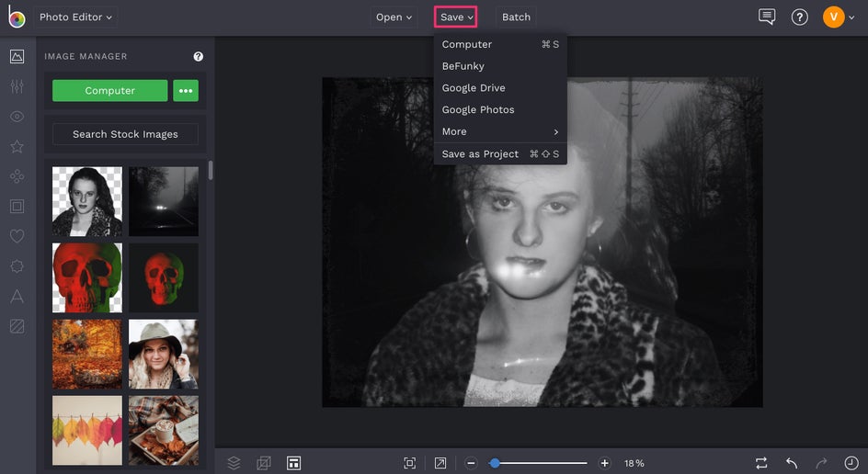The image size is (868, 474).
Task: Select the woman in hat thumbnail
Action: click(x=164, y=354)
